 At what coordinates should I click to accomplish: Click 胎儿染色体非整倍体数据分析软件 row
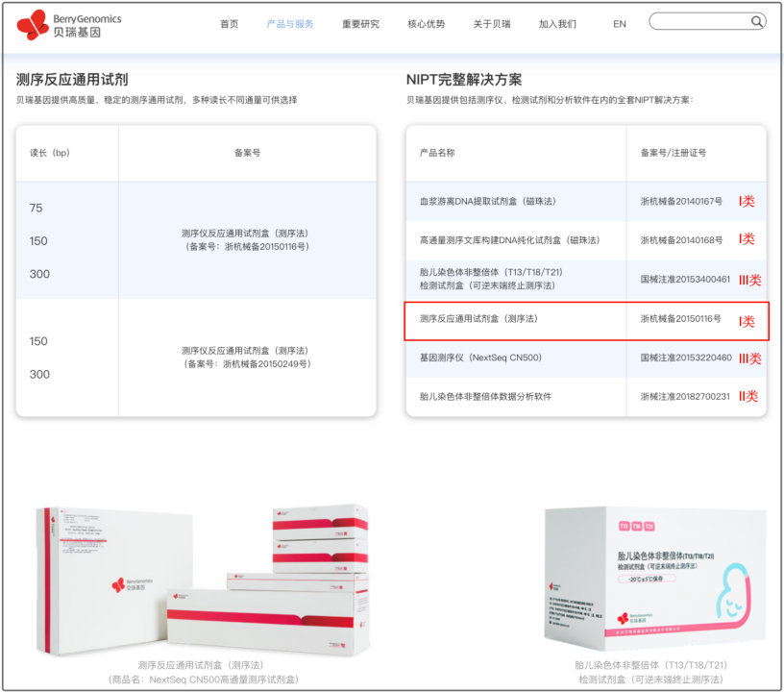click(485, 396)
